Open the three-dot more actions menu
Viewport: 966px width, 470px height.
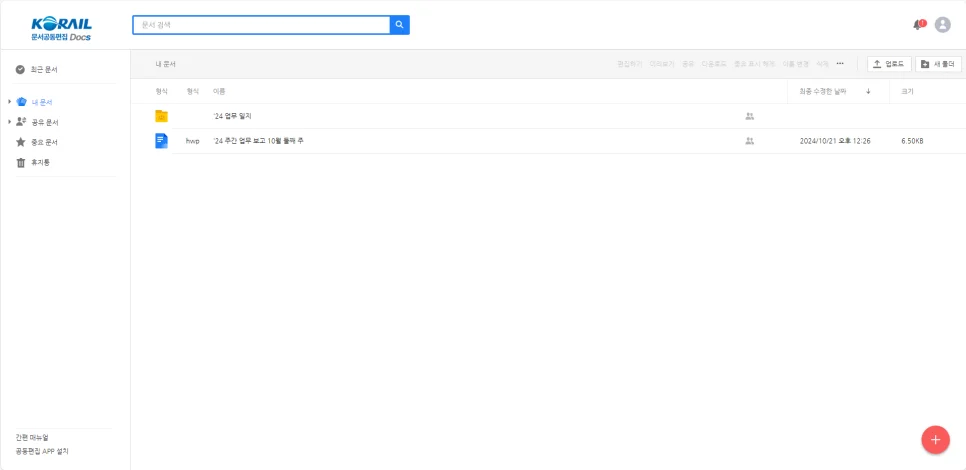pyautogui.click(x=840, y=64)
